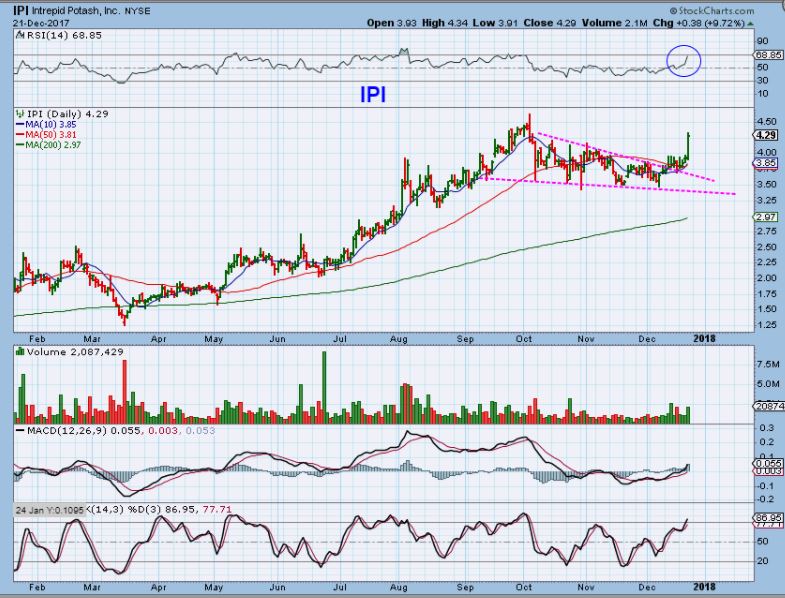Image resolution: width=785 pixels, height=598 pixels.
Task: Click the 3.85 moving average tag on right axis
Action: point(766,163)
